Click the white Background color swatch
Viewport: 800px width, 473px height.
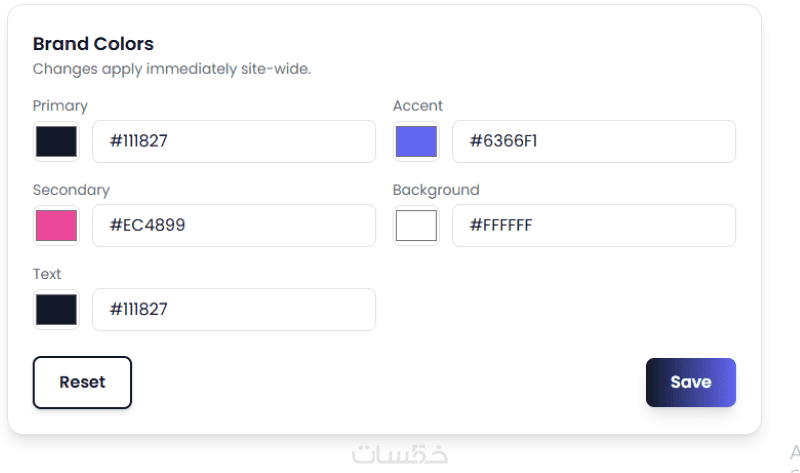[416, 226]
